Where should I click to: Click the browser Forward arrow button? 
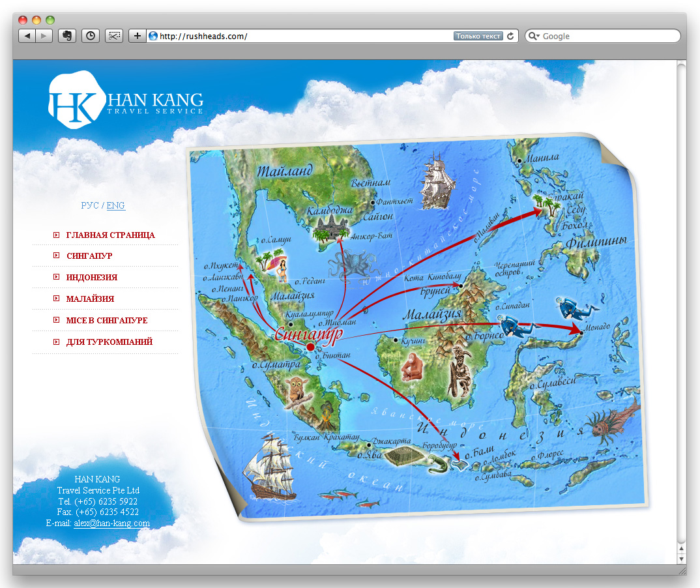click(44, 36)
